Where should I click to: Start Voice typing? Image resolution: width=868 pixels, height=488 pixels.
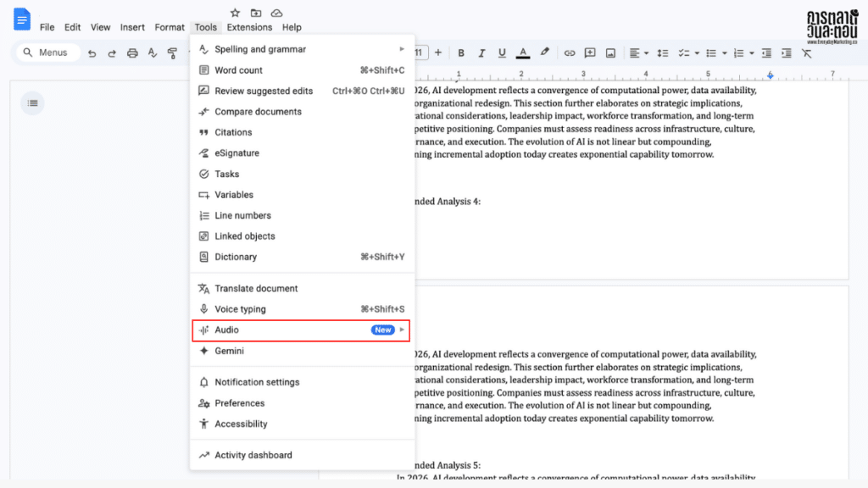[302, 309]
